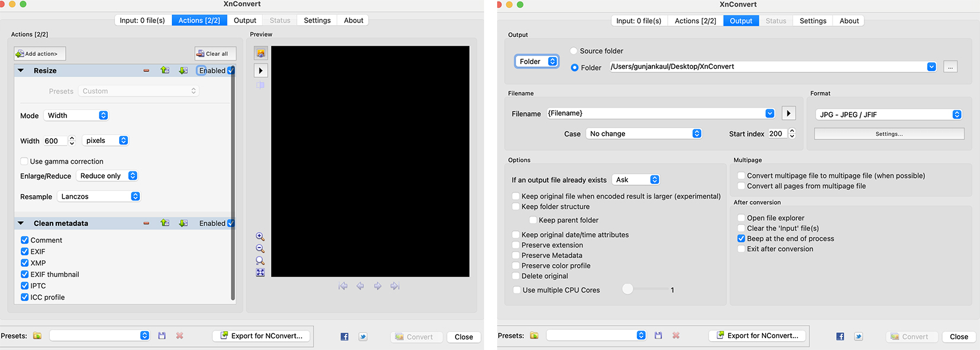The image size is (980, 350).
Task: Uncheck Beep at the end of process
Action: pyautogui.click(x=741, y=238)
